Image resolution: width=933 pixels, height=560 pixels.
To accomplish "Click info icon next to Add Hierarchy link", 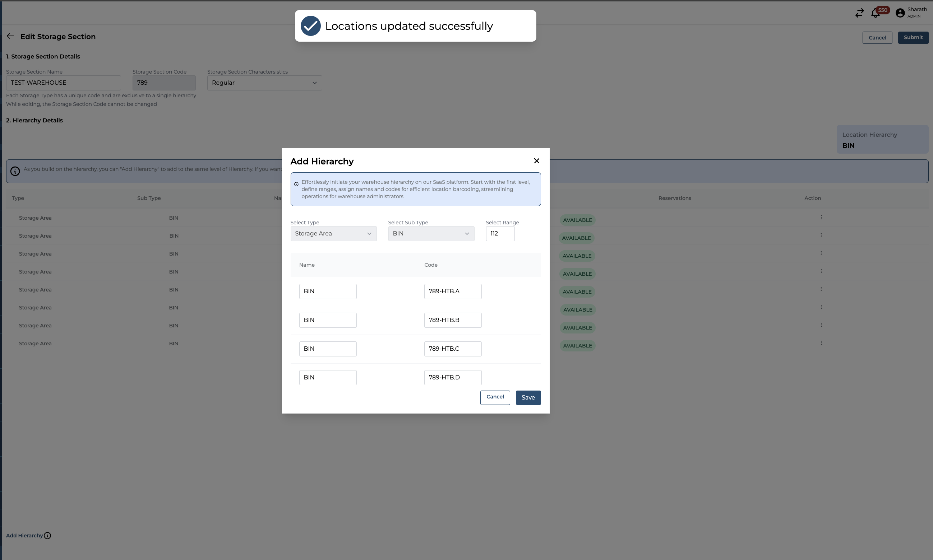I will coord(47,536).
